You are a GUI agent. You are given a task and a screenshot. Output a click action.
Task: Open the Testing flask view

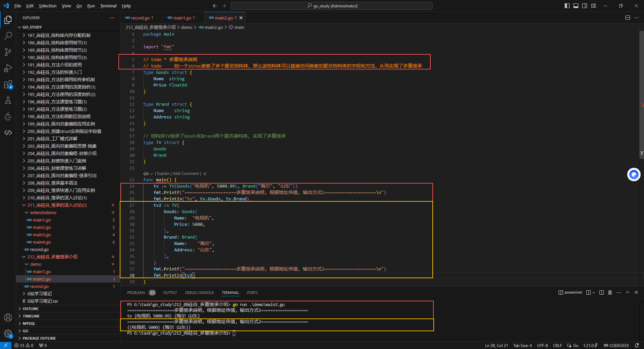click(x=8, y=100)
